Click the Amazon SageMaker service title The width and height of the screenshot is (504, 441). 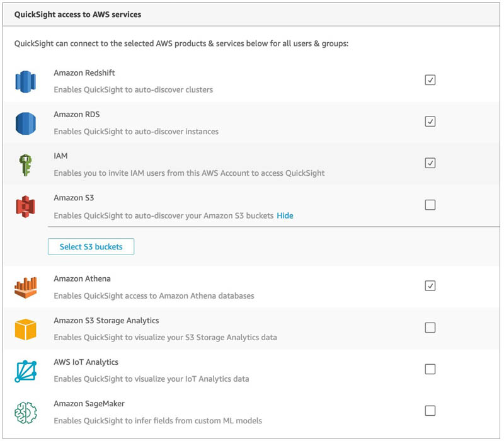click(x=89, y=404)
